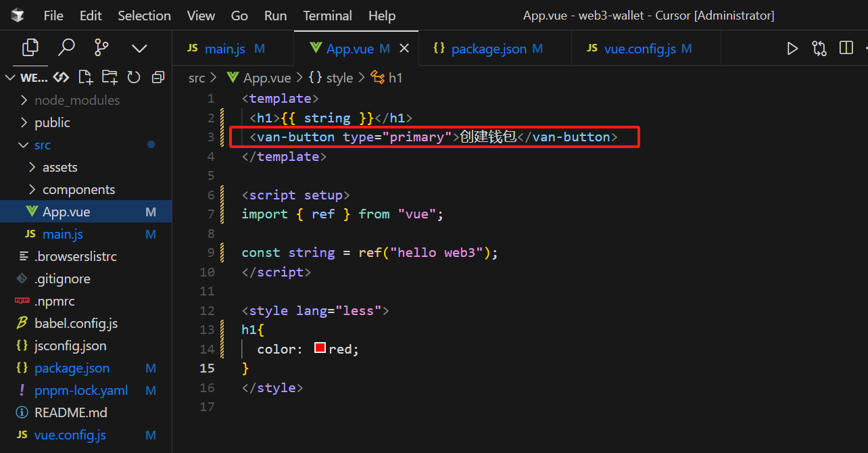The height and width of the screenshot is (453, 868).
Task: Open the Explorer view icon
Action: 30,47
